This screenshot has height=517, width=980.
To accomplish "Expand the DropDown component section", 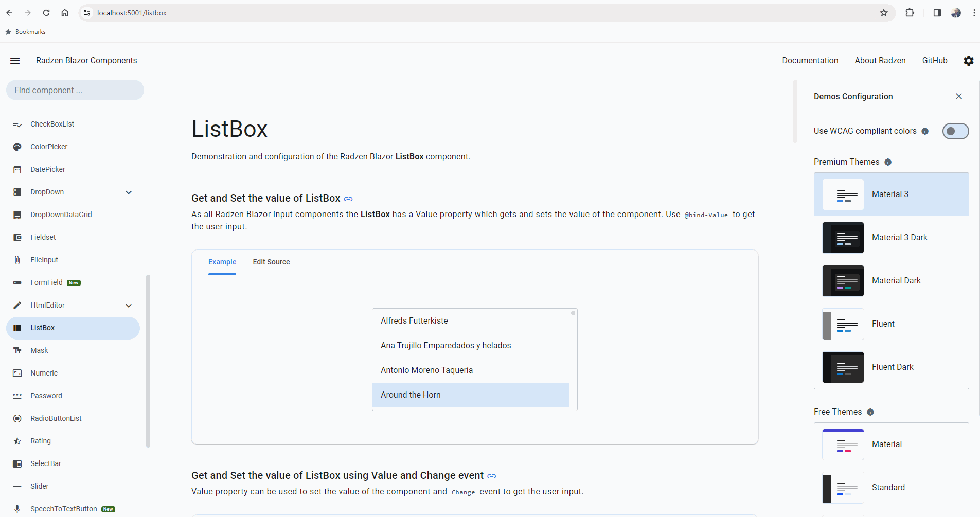I will pos(129,192).
